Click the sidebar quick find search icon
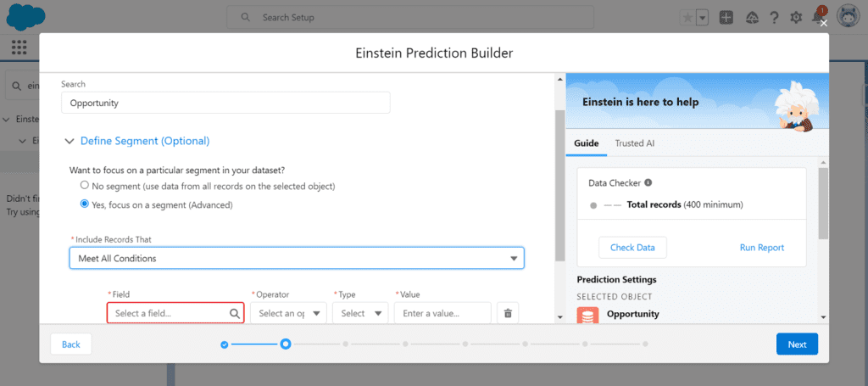This screenshot has height=386, width=868. (x=19, y=86)
